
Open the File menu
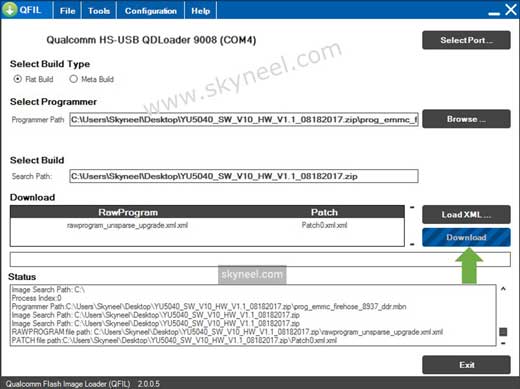[x=67, y=11]
